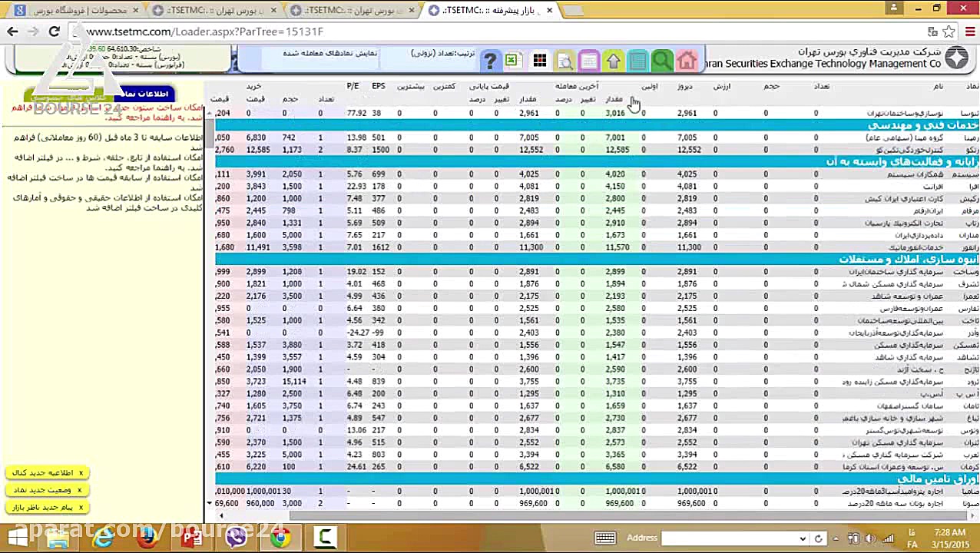This screenshot has height=553, width=980.
Task: Close the 'محصولات | فروشگاه بورس' tab
Action: tap(136, 10)
